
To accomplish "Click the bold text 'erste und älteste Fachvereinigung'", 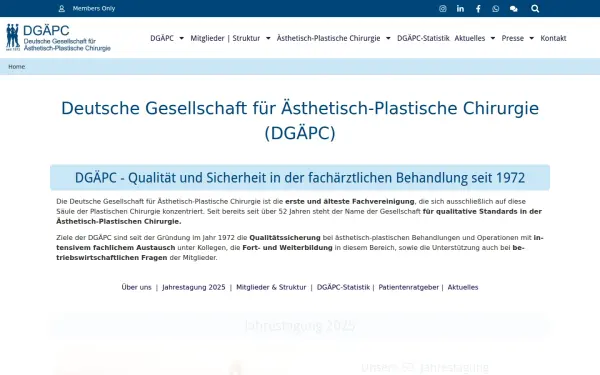I will (350, 202).
